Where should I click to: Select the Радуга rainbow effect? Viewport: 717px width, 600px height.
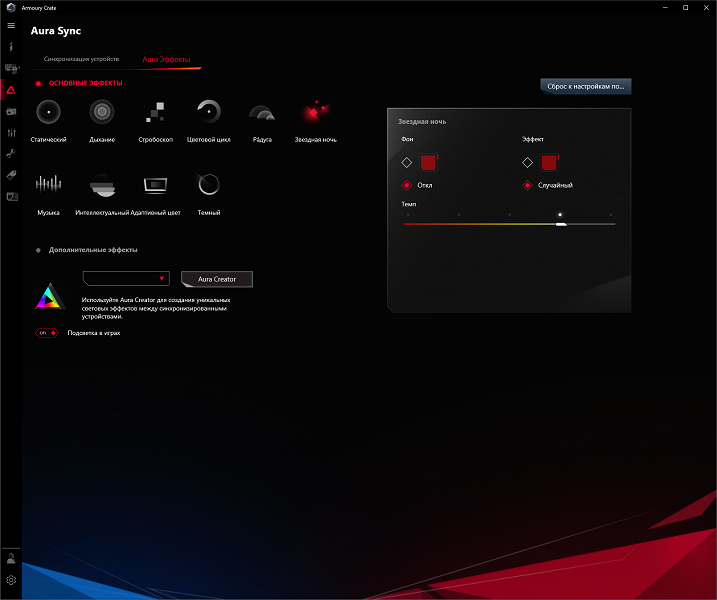262,112
